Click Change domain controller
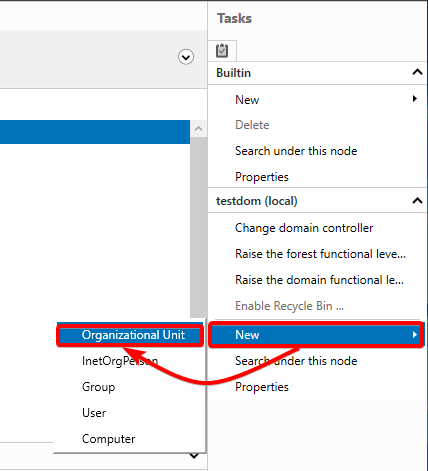Viewport: 428px width, 471px height. click(x=304, y=228)
